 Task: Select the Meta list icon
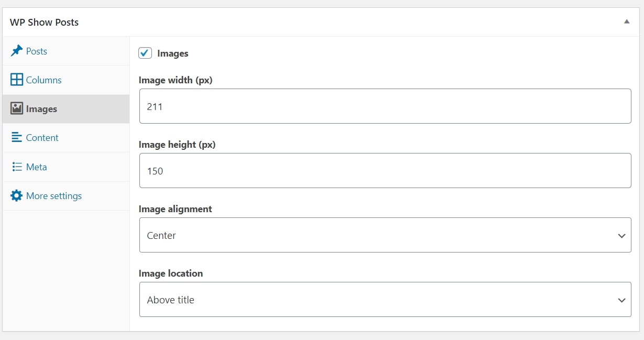tap(16, 167)
